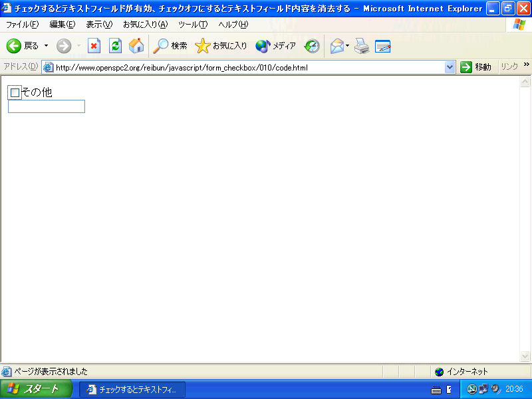Screen dimensions: 532x399
Task: Print the page with printer icon
Action: 362,46
